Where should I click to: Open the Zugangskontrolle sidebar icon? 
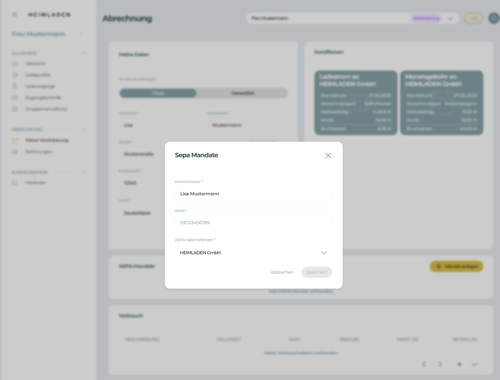pos(15,98)
